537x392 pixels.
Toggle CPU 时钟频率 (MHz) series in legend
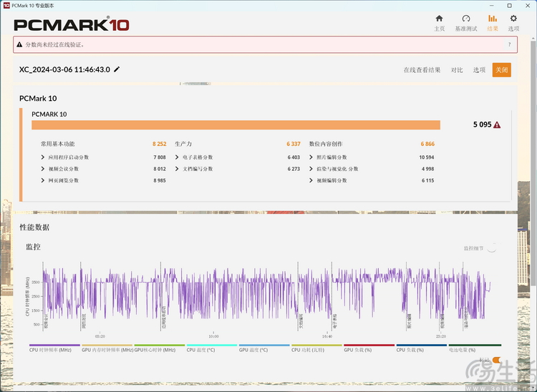click(54, 348)
